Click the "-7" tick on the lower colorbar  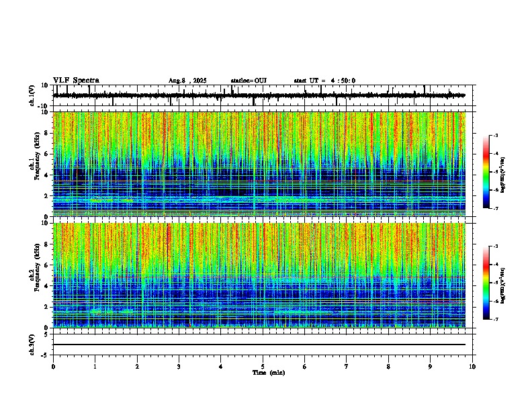coord(496,319)
